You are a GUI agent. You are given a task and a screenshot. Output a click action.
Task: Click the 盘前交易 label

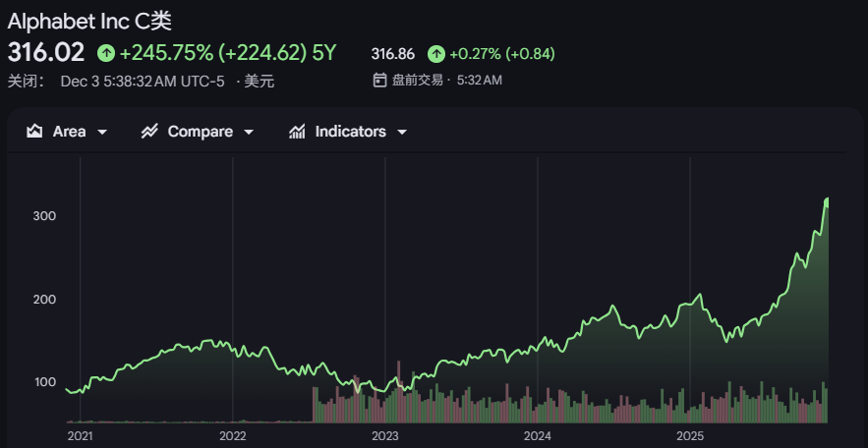click(x=418, y=81)
